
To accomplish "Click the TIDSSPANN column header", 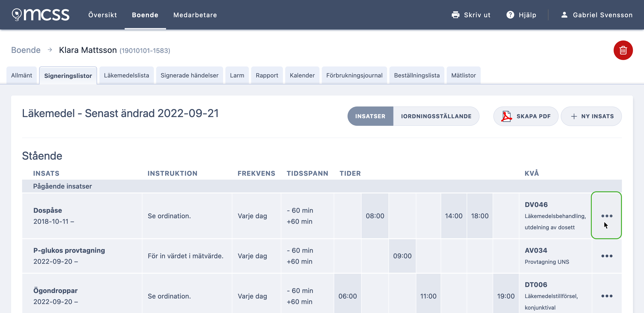I will [x=307, y=173].
